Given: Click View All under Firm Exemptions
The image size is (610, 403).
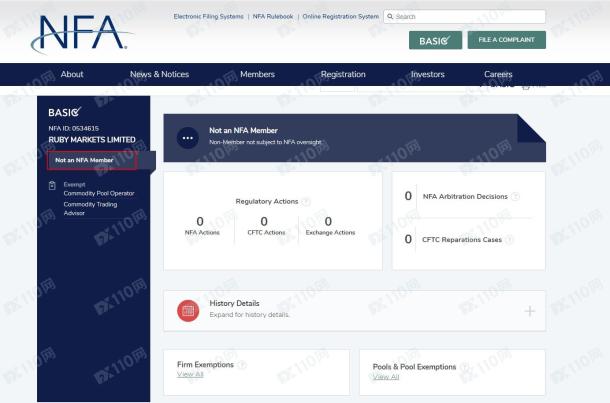Looking at the screenshot, I should (x=190, y=375).
